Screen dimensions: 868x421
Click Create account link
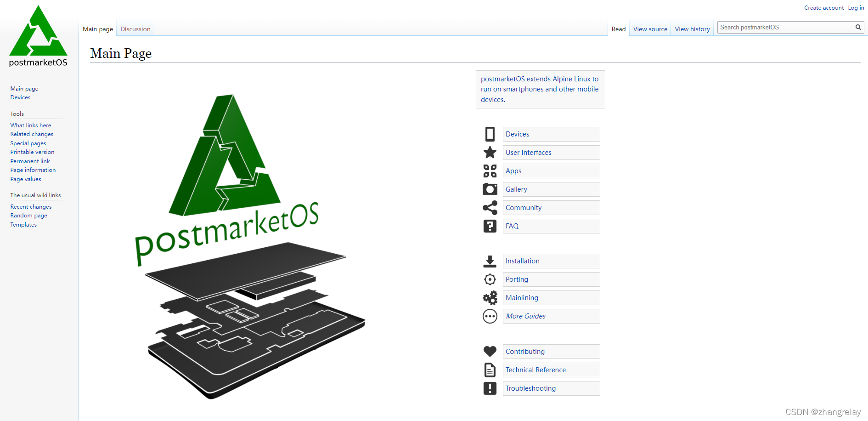pyautogui.click(x=824, y=8)
